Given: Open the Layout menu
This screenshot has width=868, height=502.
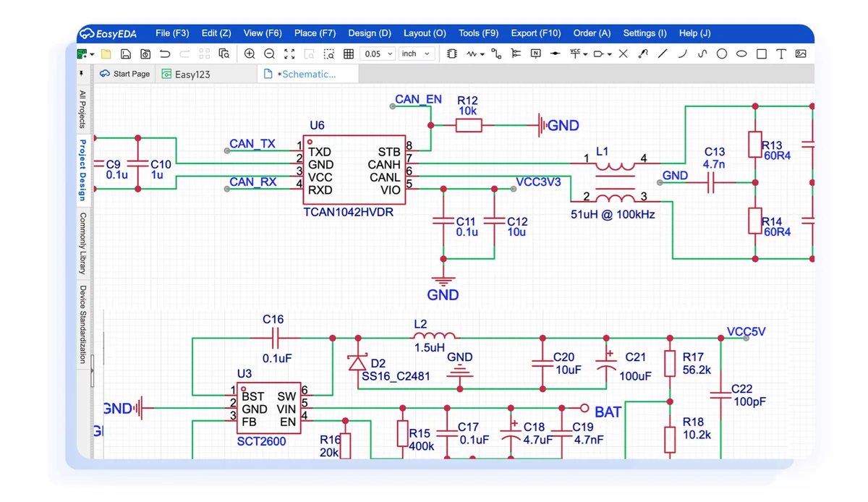Looking at the screenshot, I should [425, 33].
